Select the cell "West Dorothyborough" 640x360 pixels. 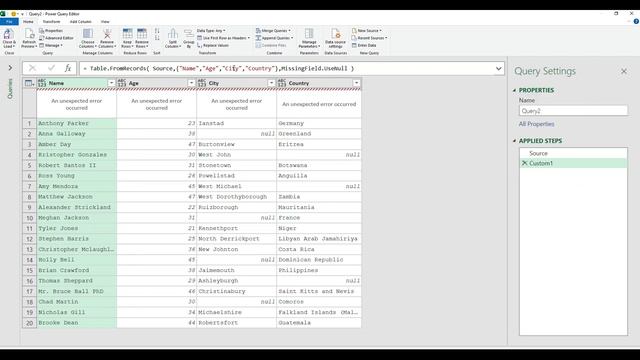[x=236, y=197]
